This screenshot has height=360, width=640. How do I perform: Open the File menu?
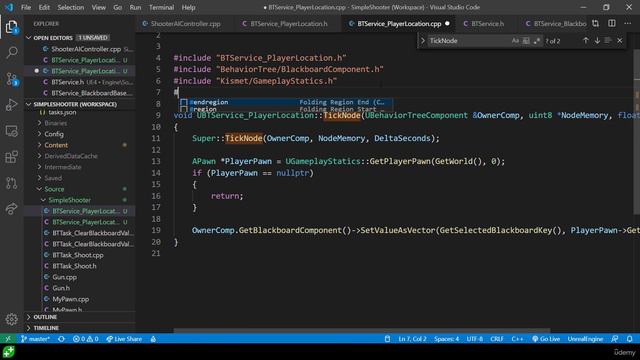pos(26,7)
